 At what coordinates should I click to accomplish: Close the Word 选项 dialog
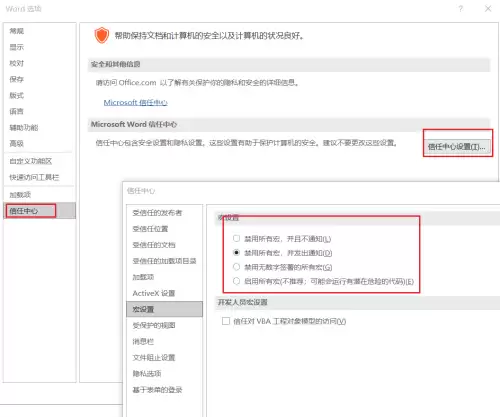[x=488, y=8]
